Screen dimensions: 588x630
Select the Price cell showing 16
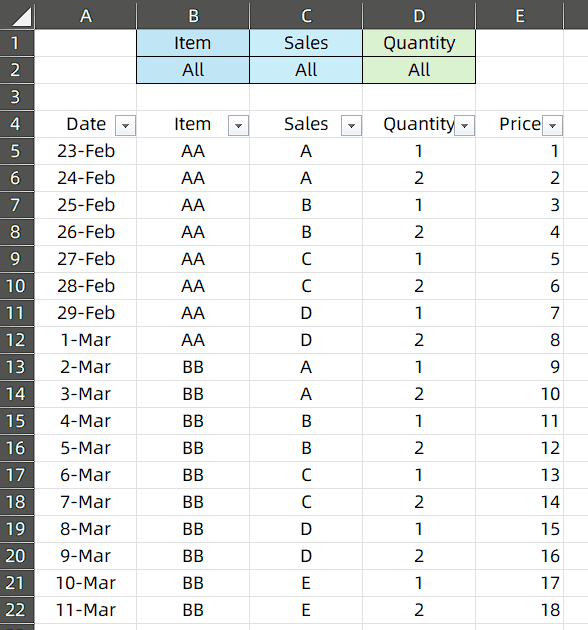[x=520, y=556]
